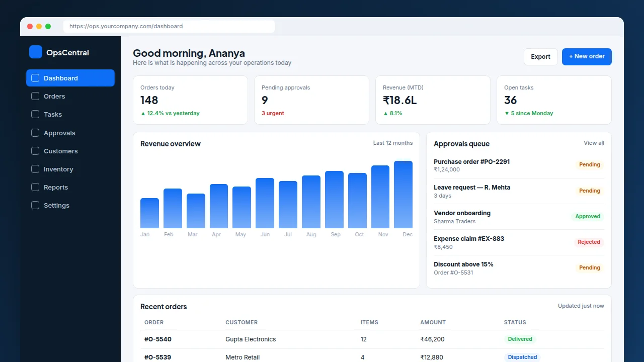Click customer 'Metro Retail'
This screenshot has height=362, width=644.
[x=243, y=357]
